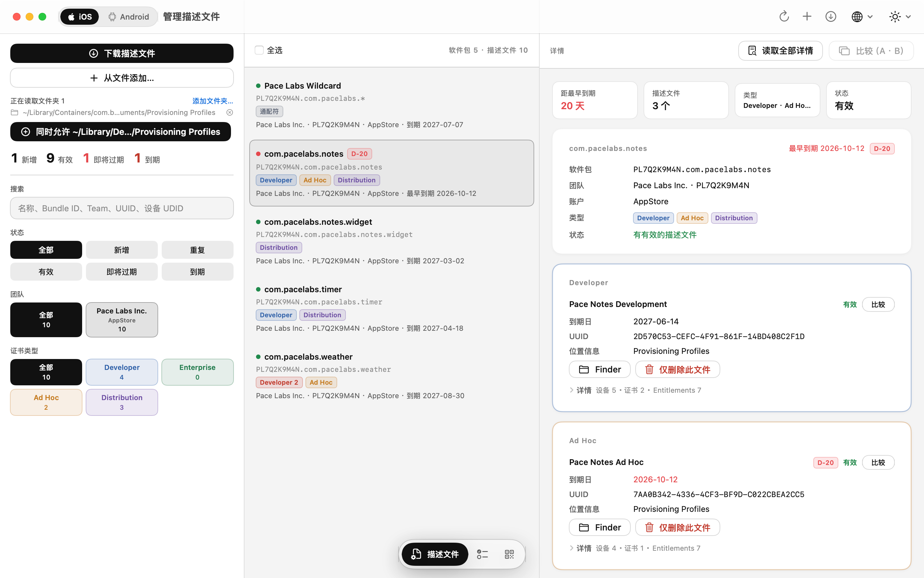The height and width of the screenshot is (578, 924).
Task: Click the refresh icon in the top toolbar
Action: (784, 16)
